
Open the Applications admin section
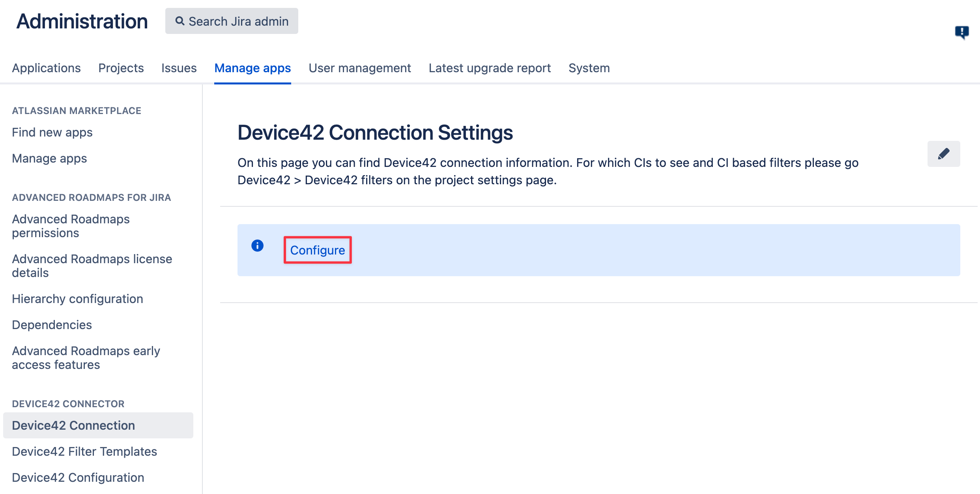(x=46, y=68)
